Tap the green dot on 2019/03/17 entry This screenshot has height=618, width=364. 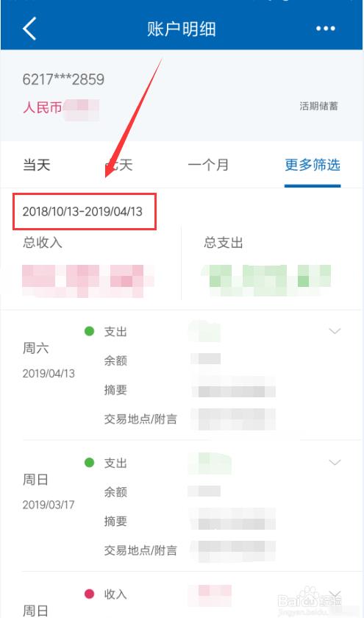click(x=90, y=463)
